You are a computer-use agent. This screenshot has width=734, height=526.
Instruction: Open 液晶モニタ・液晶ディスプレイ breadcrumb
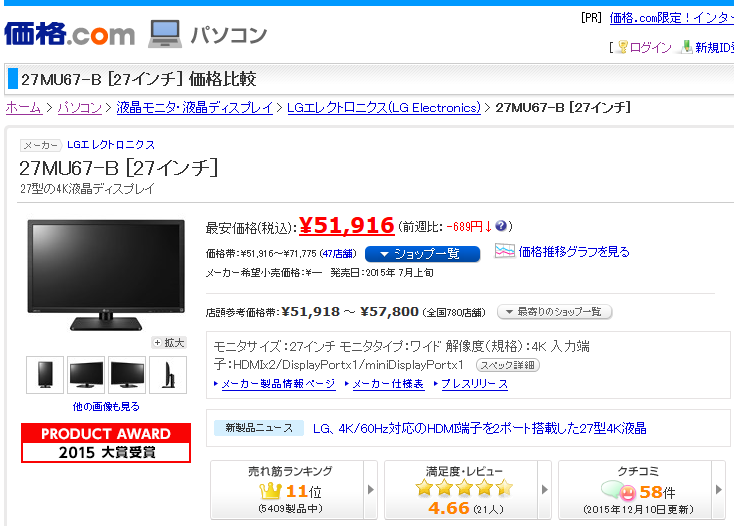tap(195, 108)
